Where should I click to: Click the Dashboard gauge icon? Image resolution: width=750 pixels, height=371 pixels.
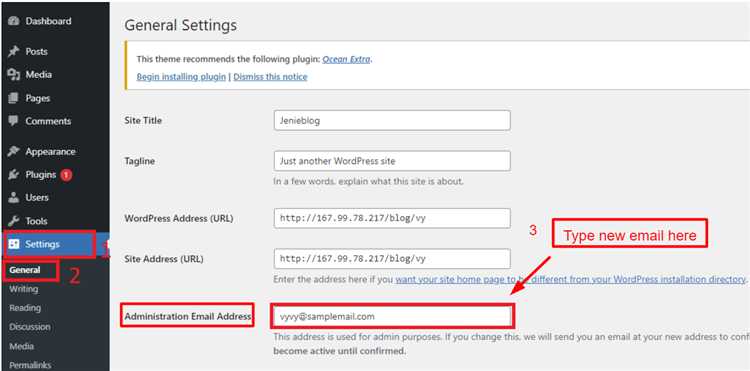coord(13,21)
